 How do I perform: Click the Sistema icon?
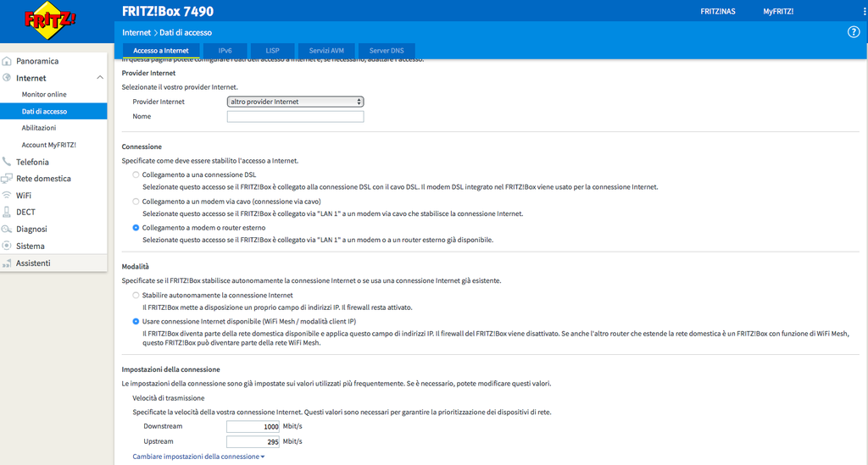[x=7, y=246]
